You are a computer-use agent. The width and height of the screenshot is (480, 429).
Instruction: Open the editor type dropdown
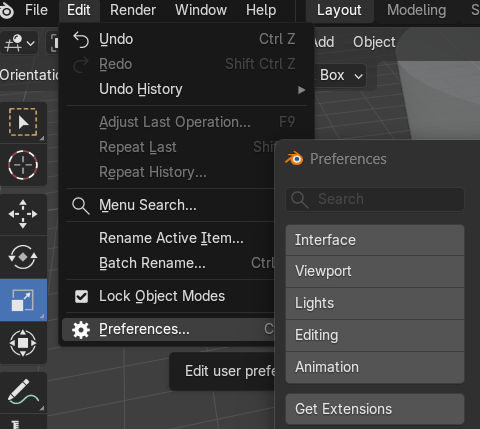[x=19, y=43]
